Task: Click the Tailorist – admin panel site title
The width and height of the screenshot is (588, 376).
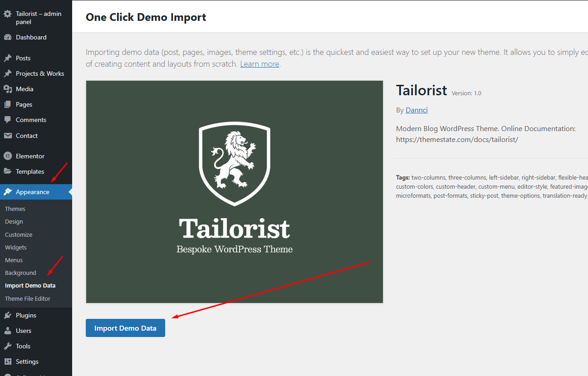Action: click(x=39, y=18)
